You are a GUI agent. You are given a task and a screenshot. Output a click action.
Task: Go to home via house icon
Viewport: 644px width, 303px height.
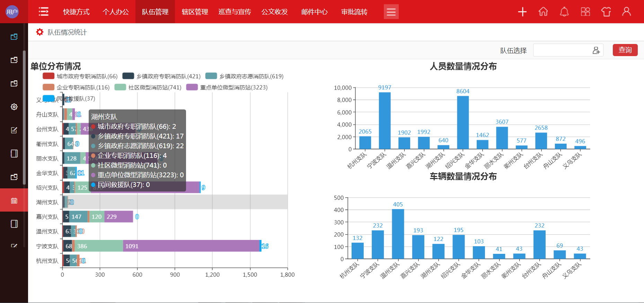tap(543, 12)
